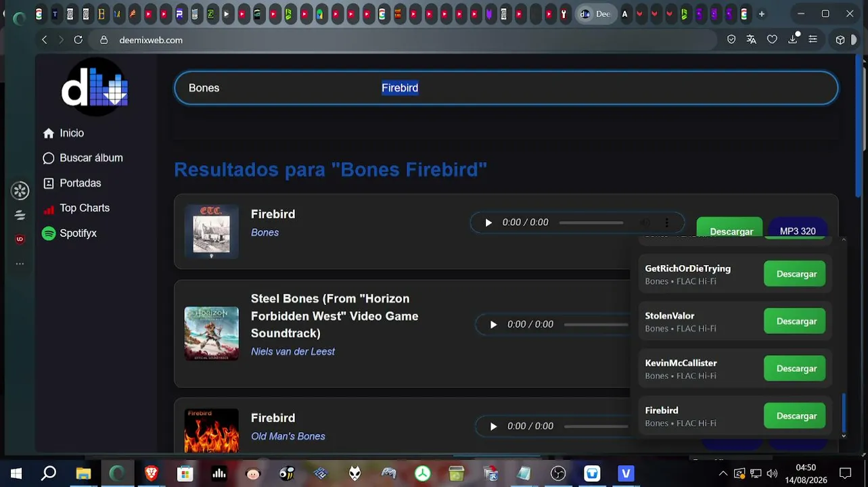Click the heart favorites icon in the toolbar
Image resolution: width=868 pixels, height=487 pixels.
(x=772, y=40)
